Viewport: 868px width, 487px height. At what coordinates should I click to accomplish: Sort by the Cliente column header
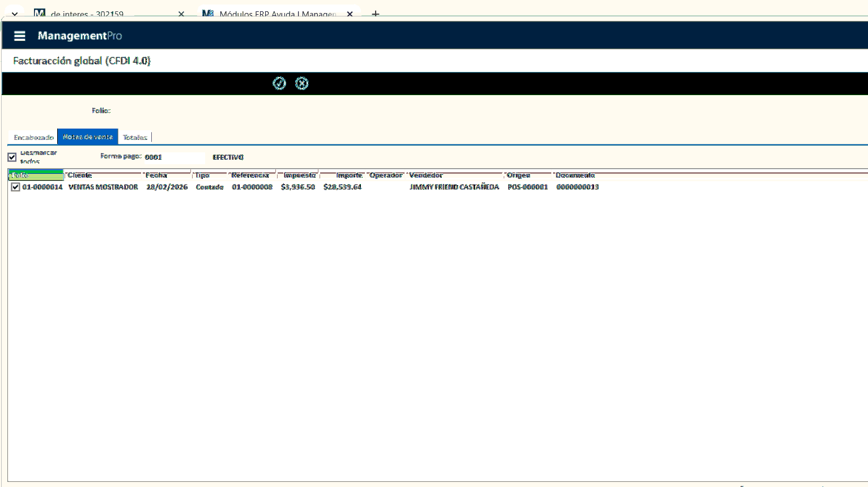[103, 175]
